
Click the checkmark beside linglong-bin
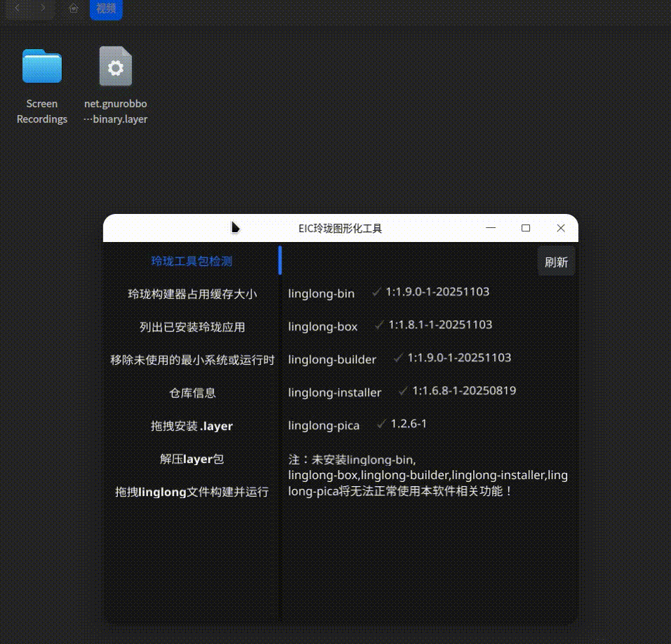tap(376, 292)
